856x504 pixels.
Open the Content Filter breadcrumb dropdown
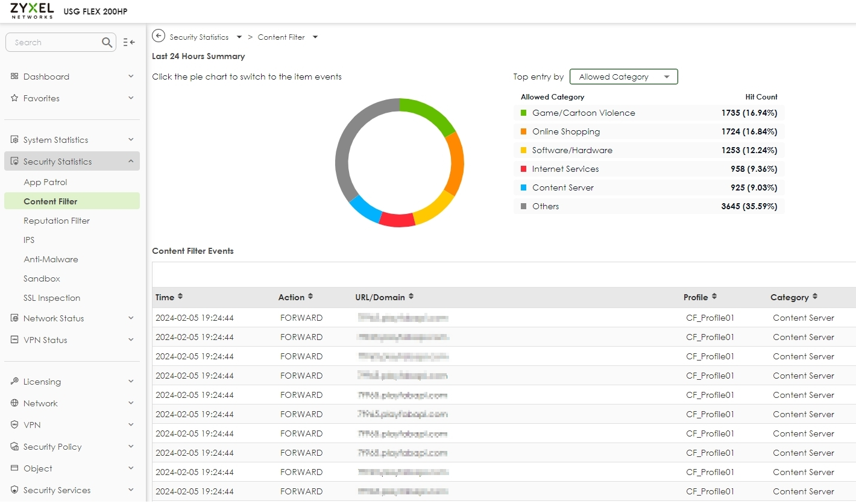315,37
